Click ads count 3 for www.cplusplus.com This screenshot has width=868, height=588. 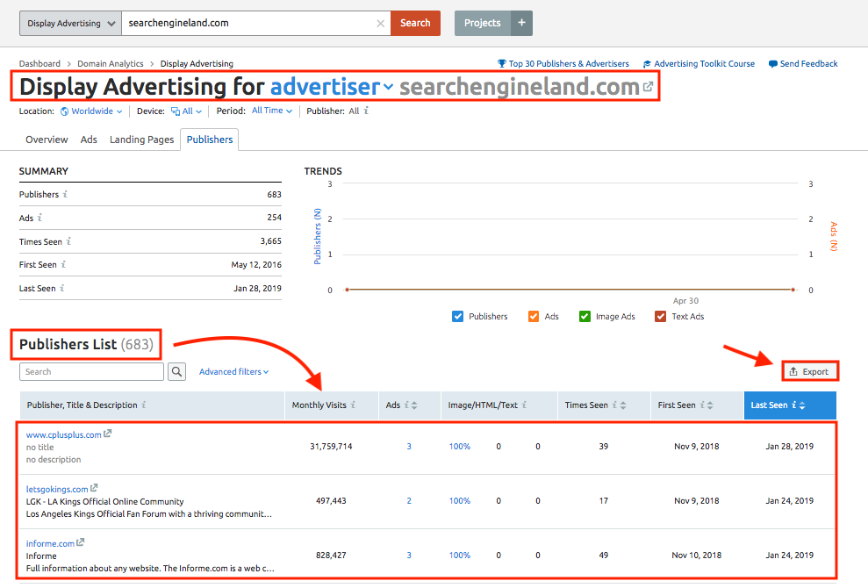click(x=409, y=446)
